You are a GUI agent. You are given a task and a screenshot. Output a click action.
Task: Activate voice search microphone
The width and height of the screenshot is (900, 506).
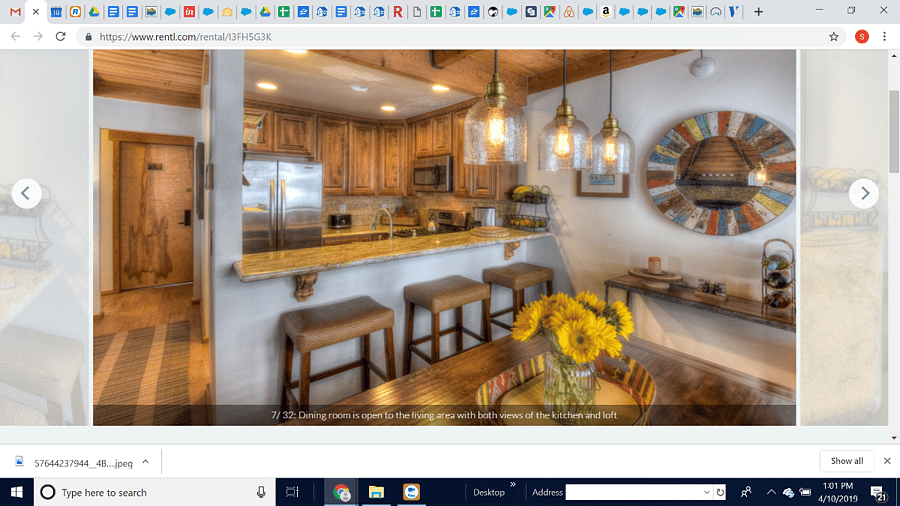261,492
